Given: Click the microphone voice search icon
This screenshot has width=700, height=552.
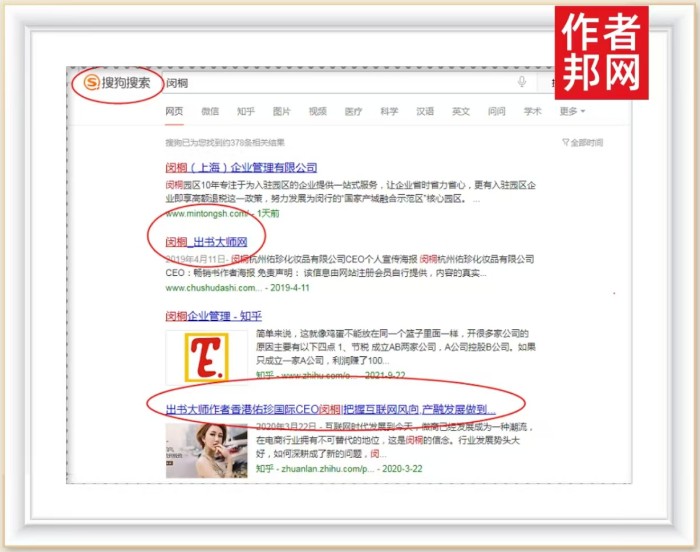Looking at the screenshot, I should pyautogui.click(x=522, y=82).
